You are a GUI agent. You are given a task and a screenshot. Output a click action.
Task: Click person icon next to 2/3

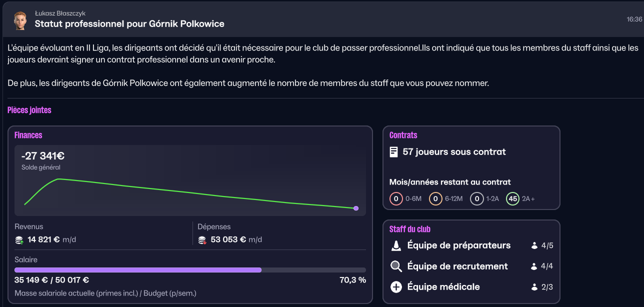[534, 287]
